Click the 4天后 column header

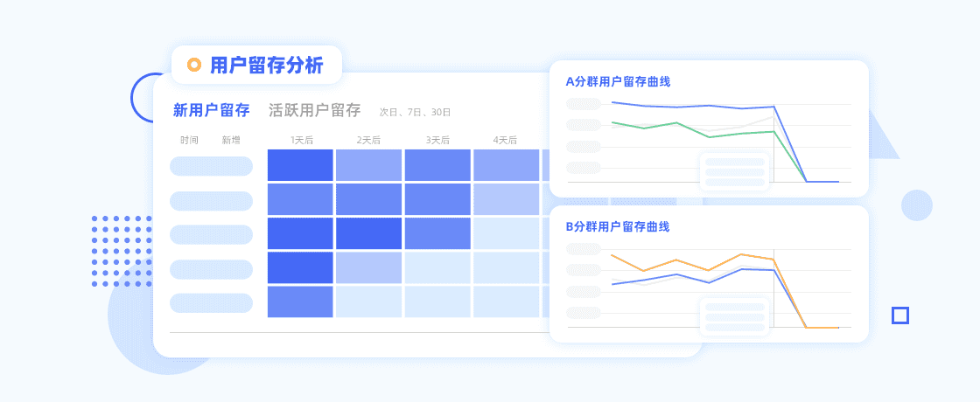point(505,140)
